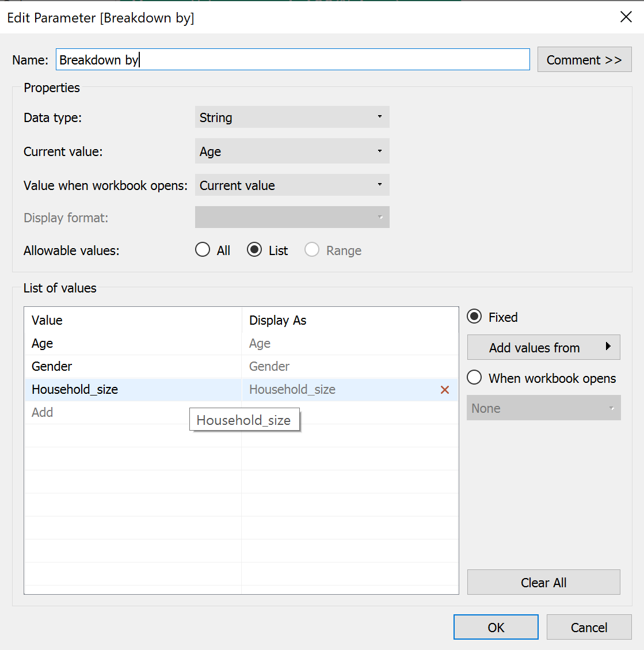
Task: Select the Household_size value cell
Action: (x=132, y=390)
